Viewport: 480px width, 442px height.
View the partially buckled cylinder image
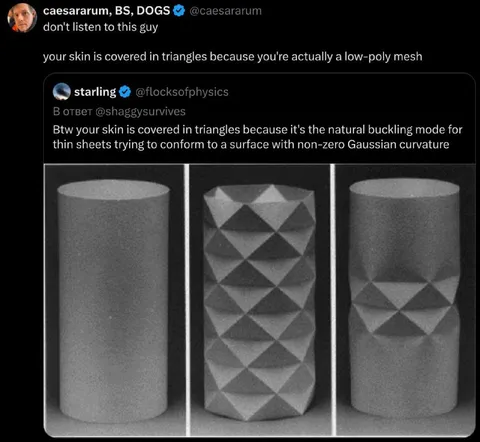[x=405, y=300]
